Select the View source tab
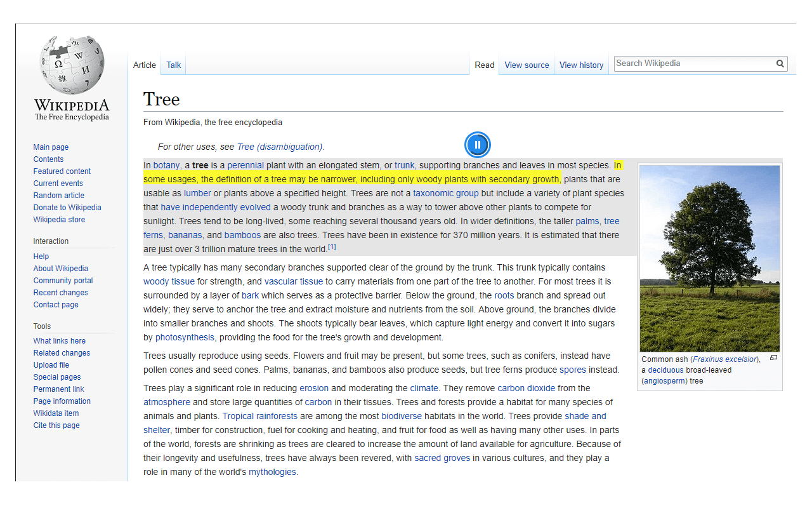Screen dimensions: 812x508 [527, 65]
